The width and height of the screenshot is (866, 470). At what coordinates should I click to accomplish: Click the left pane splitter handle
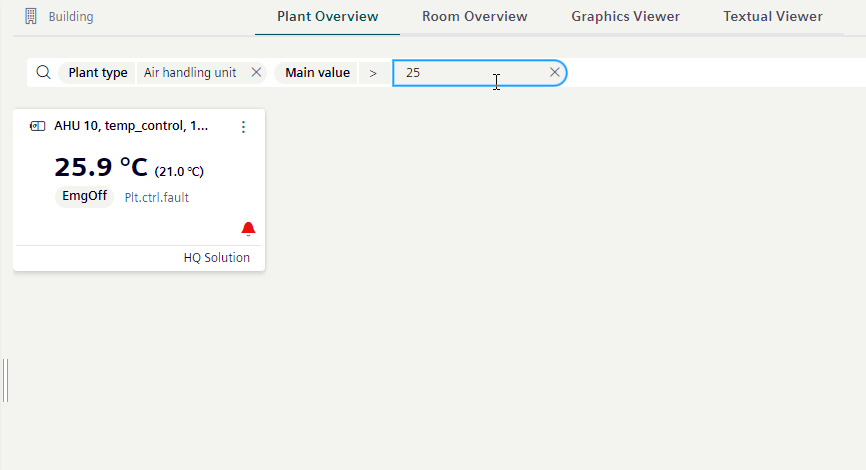6,380
